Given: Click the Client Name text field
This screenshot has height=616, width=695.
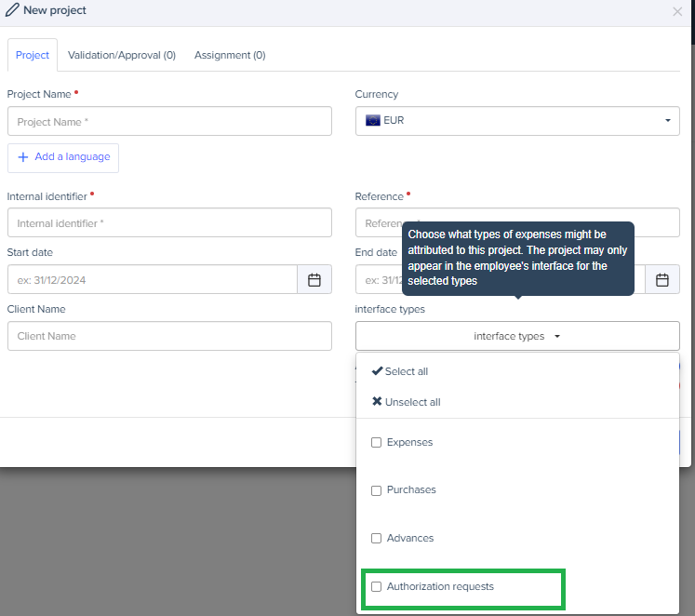Looking at the screenshot, I should click(x=169, y=336).
